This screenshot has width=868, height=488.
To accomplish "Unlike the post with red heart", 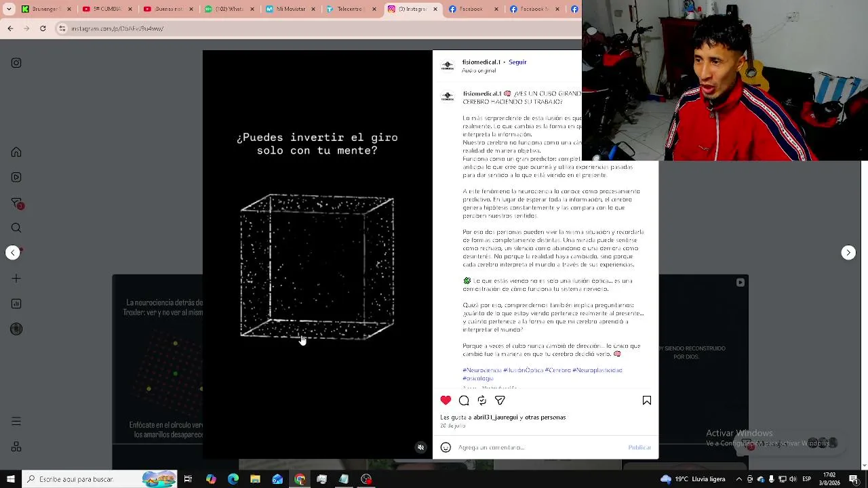I will click(x=446, y=401).
